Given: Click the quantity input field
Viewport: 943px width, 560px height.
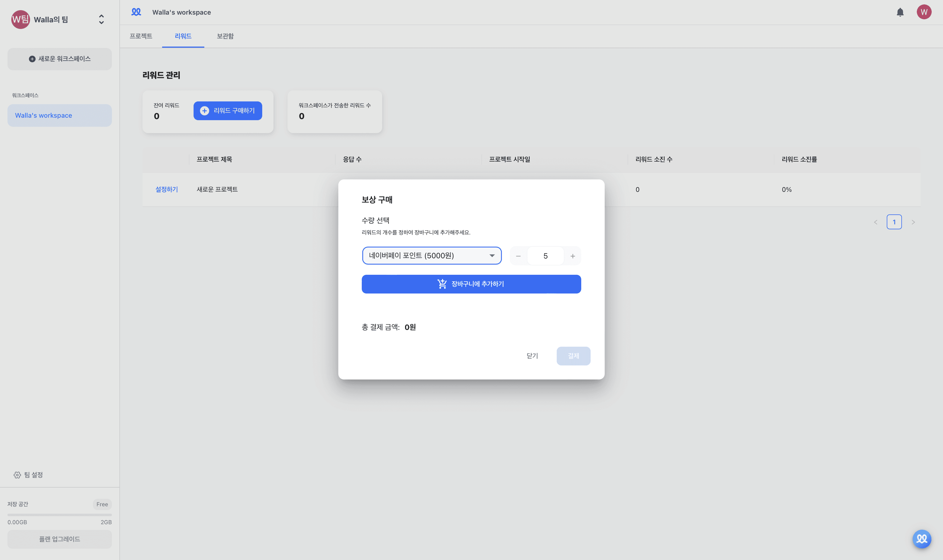Looking at the screenshot, I should [545, 256].
